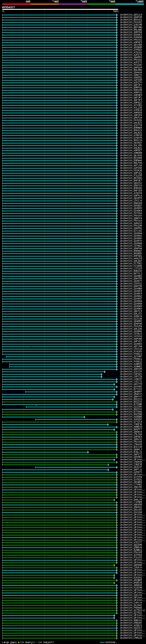The width and height of the screenshot is (146, 644).
Task: Select hit label UniRef100_B7S466
Action: (131, 412)
